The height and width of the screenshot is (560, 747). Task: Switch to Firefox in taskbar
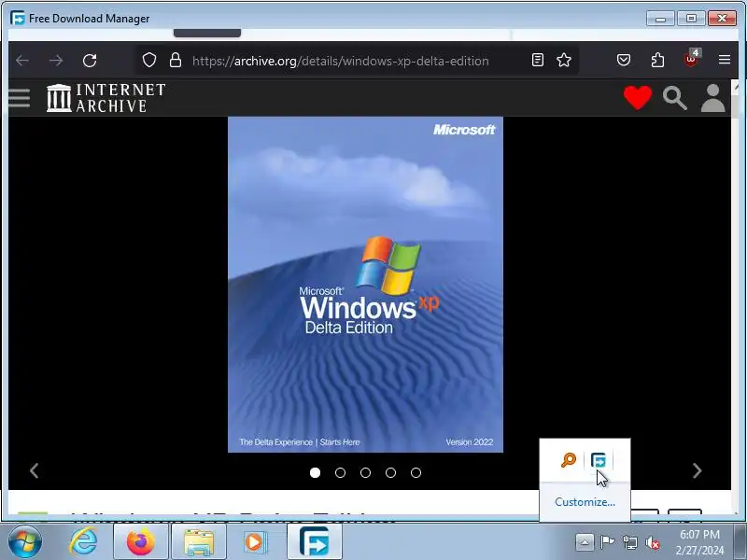pos(141,542)
